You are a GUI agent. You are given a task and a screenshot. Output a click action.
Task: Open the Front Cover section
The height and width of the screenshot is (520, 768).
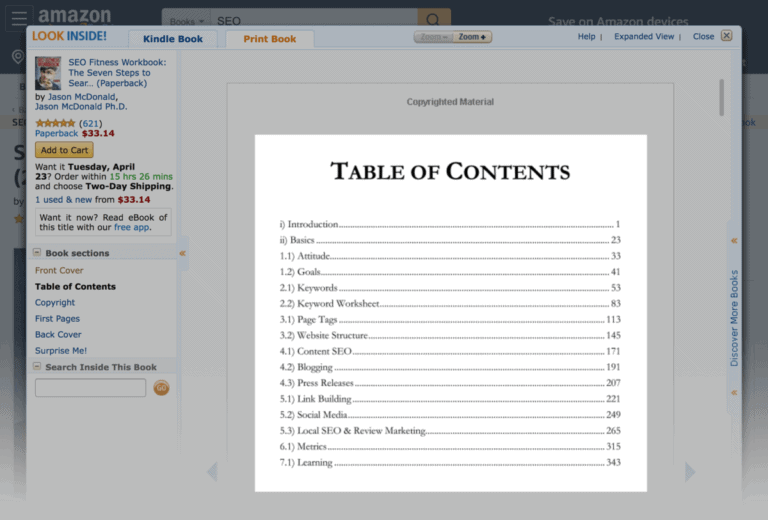[59, 270]
